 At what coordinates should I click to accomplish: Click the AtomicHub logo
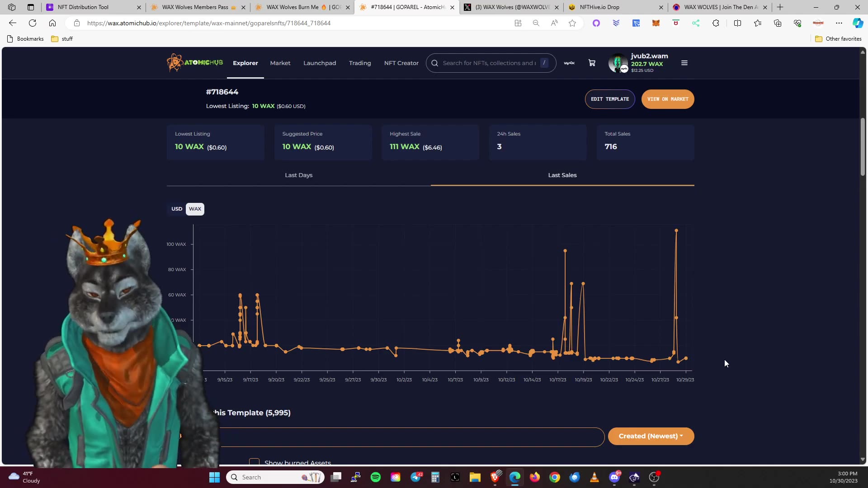pyautogui.click(x=194, y=63)
